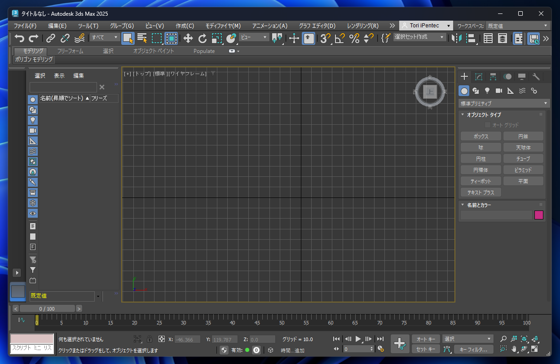Click the Redo arrow in main toolbar
The height and width of the screenshot is (364, 560).
(x=34, y=38)
